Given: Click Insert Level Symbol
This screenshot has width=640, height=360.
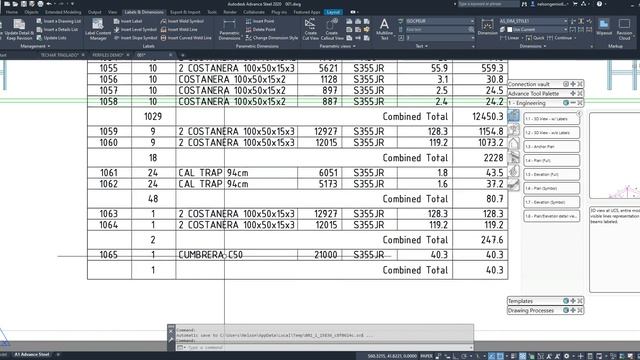Looking at the screenshot, I should pyautogui.click(x=135, y=29).
